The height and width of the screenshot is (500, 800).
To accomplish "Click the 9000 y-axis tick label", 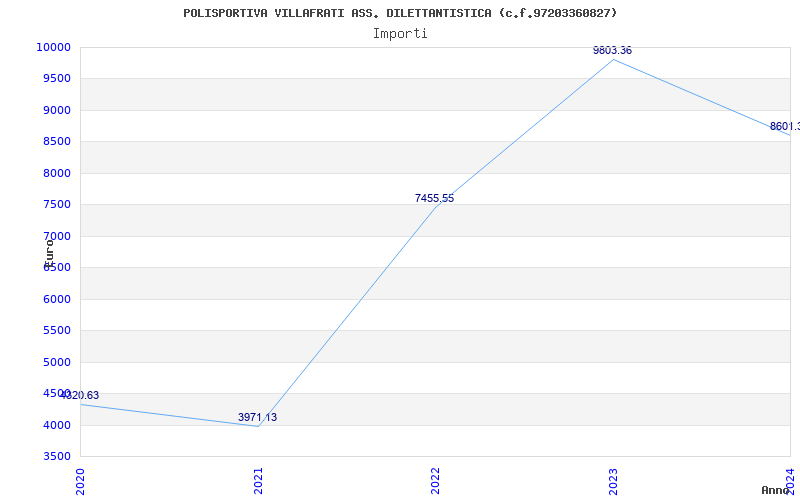I will click(57, 110).
